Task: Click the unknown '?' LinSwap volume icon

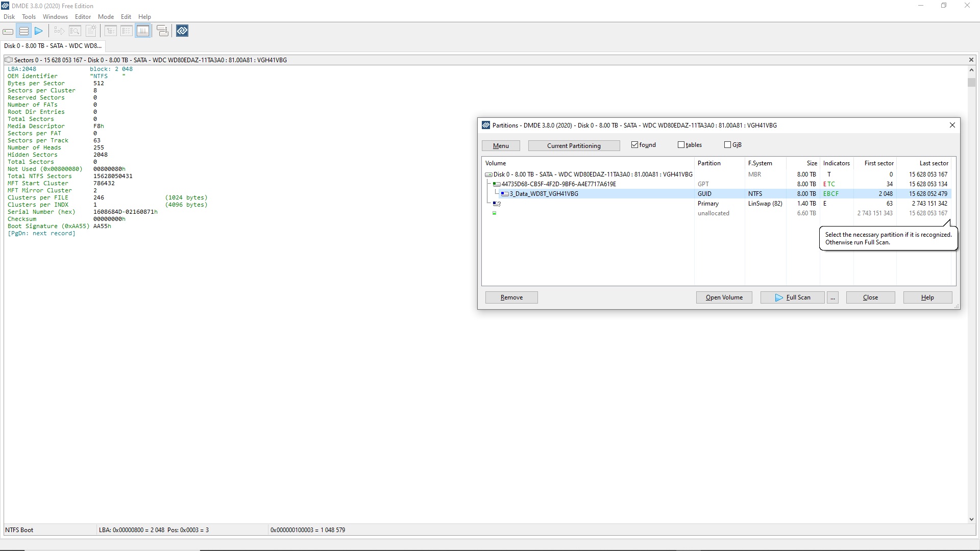Action: [497, 204]
